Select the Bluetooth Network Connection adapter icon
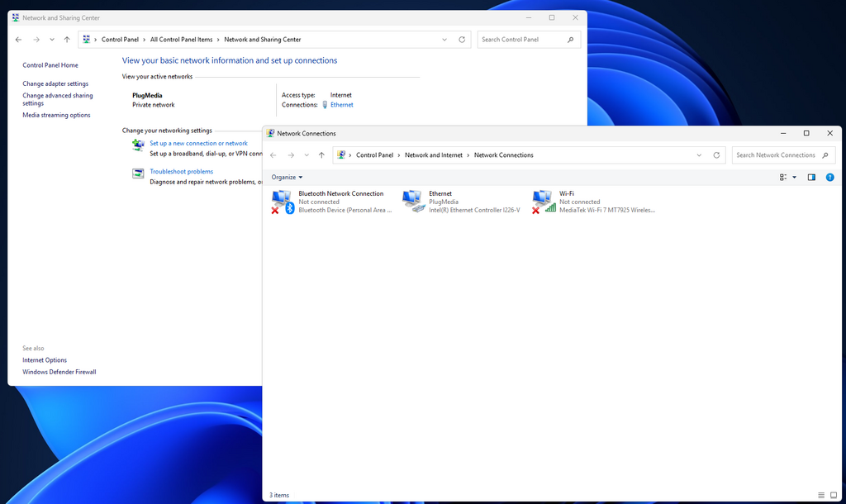This screenshot has height=504, width=846. point(283,201)
